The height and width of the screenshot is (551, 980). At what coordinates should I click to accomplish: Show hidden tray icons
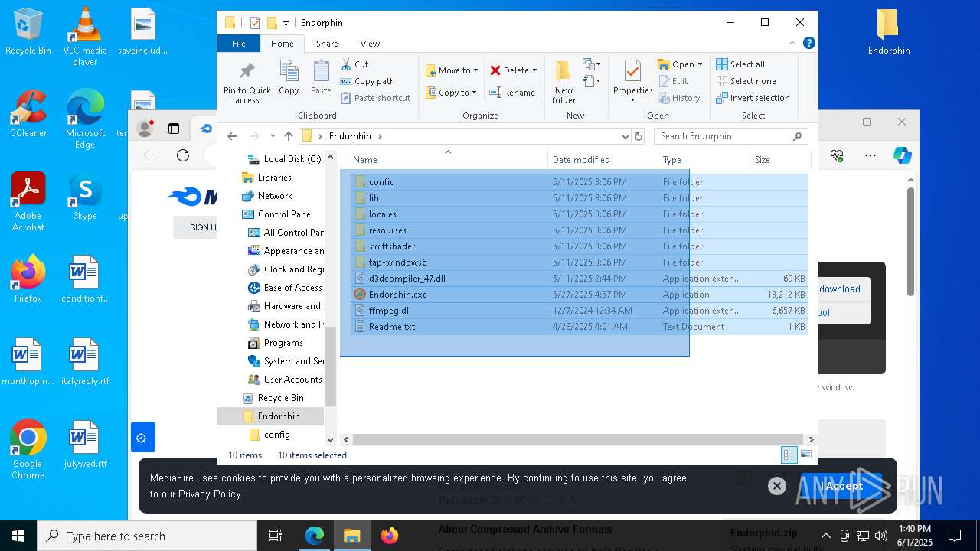tap(825, 536)
